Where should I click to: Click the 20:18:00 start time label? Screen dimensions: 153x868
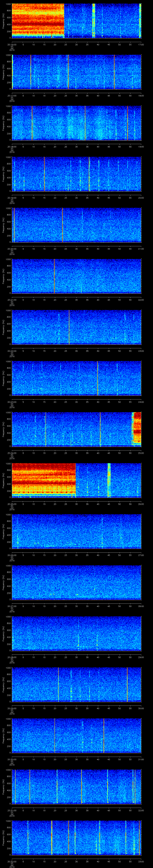click(12, 147)
